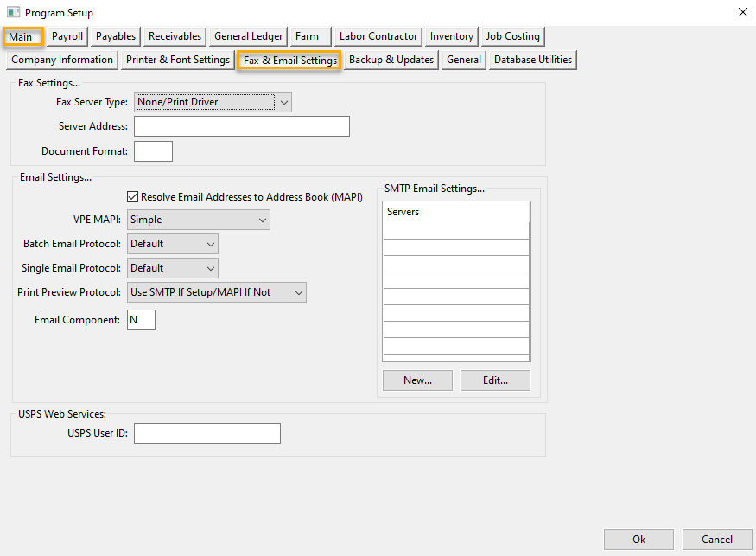This screenshot has width=756, height=556.
Task: Click the New... SMTP server button
Action: point(417,380)
